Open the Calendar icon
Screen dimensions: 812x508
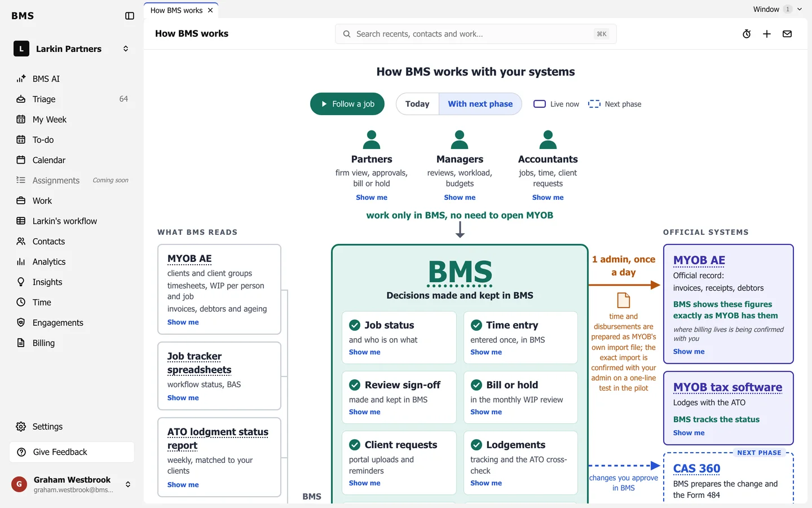[x=21, y=160]
